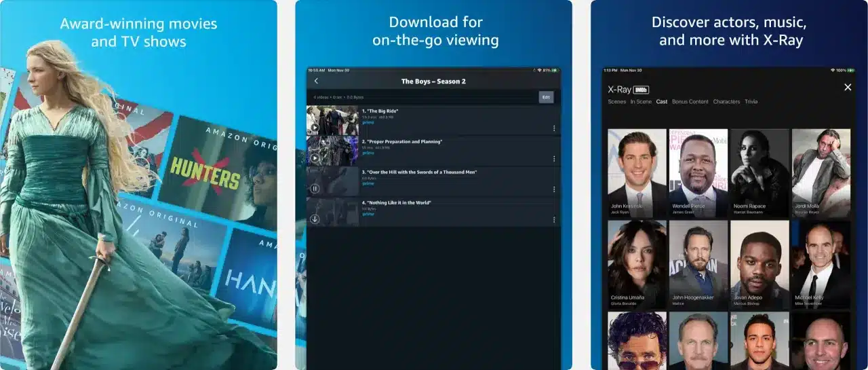Open more options for "The Big Ride"
This screenshot has height=370, width=868.
(554, 128)
